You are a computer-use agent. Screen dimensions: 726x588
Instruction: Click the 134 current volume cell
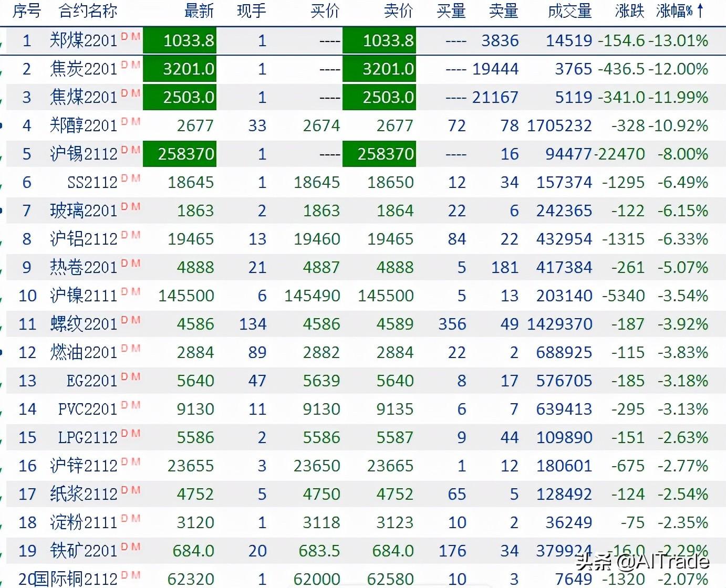(253, 324)
